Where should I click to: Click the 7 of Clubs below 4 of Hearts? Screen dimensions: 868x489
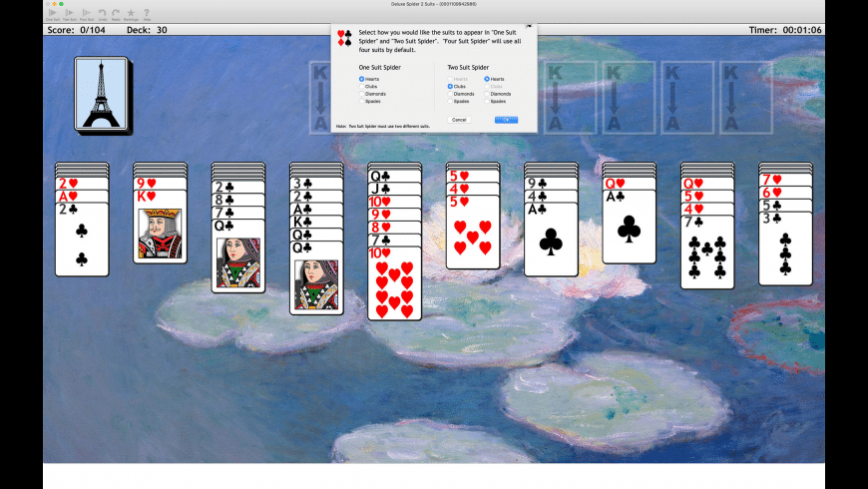(707, 251)
